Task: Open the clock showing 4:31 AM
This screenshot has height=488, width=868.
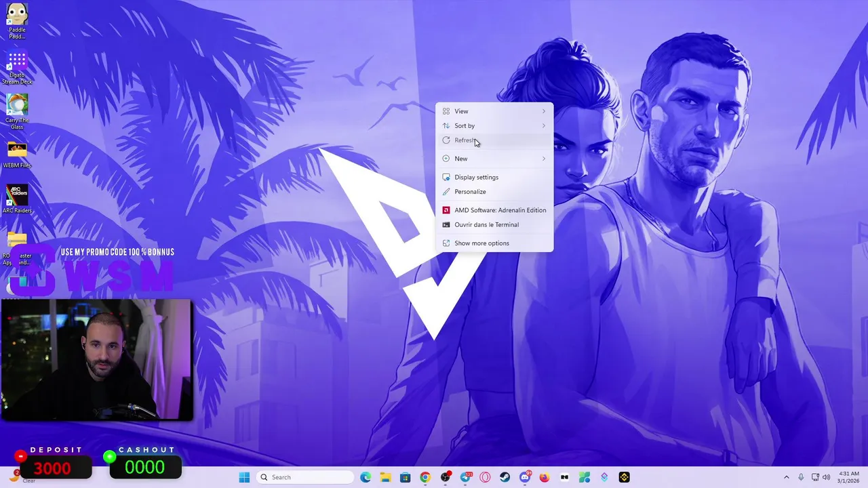Action: click(x=849, y=477)
